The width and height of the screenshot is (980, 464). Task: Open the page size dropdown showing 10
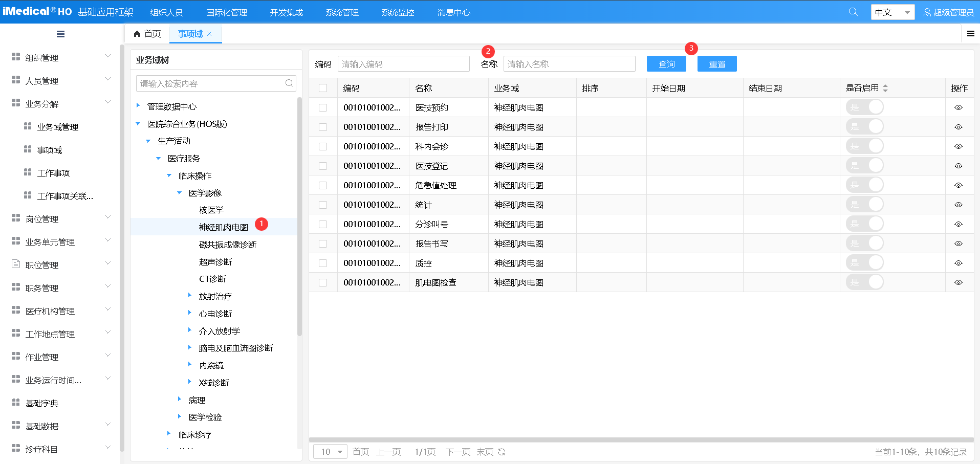tap(330, 452)
